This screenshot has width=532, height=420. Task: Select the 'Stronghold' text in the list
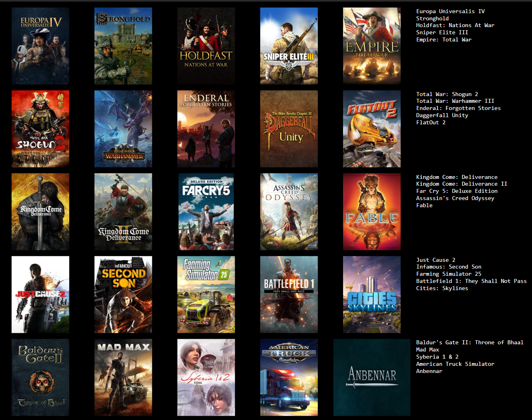tap(432, 18)
